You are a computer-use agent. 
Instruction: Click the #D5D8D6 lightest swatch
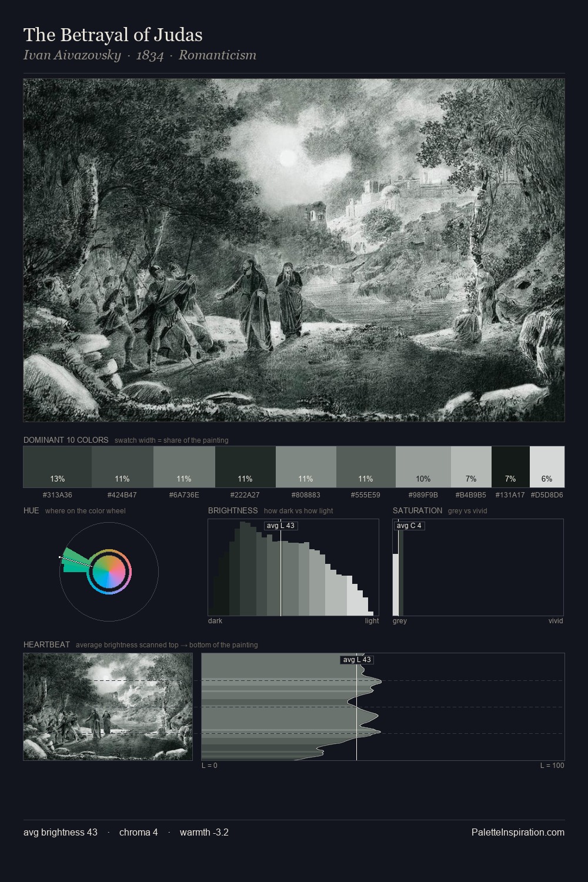pyautogui.click(x=547, y=467)
